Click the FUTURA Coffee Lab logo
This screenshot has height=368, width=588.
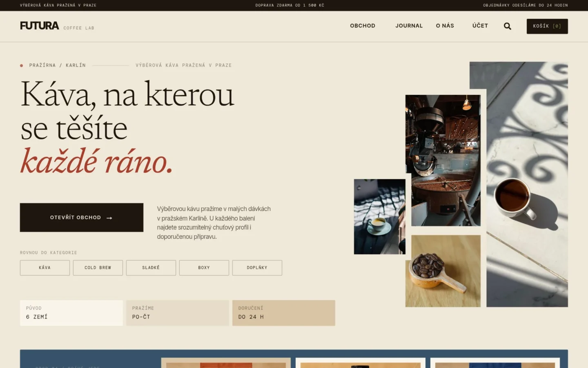tap(57, 26)
